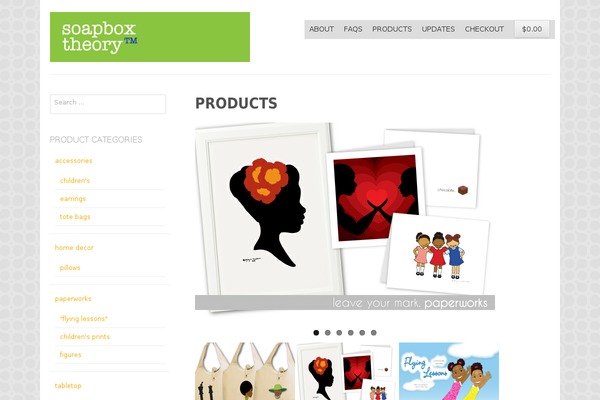Open the Flying Lessons product thumbnail

point(449,371)
